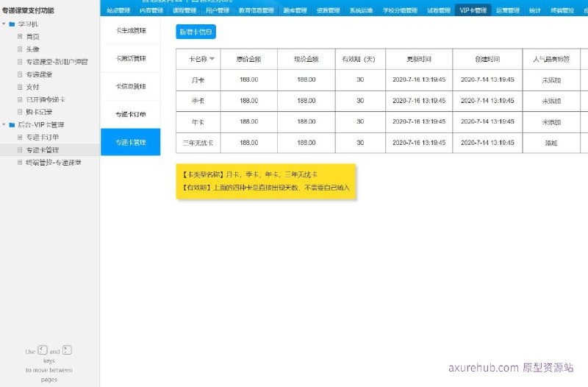Click the yellow note about 卡类型名称
The height and width of the screenshot is (387, 588).
click(x=265, y=181)
